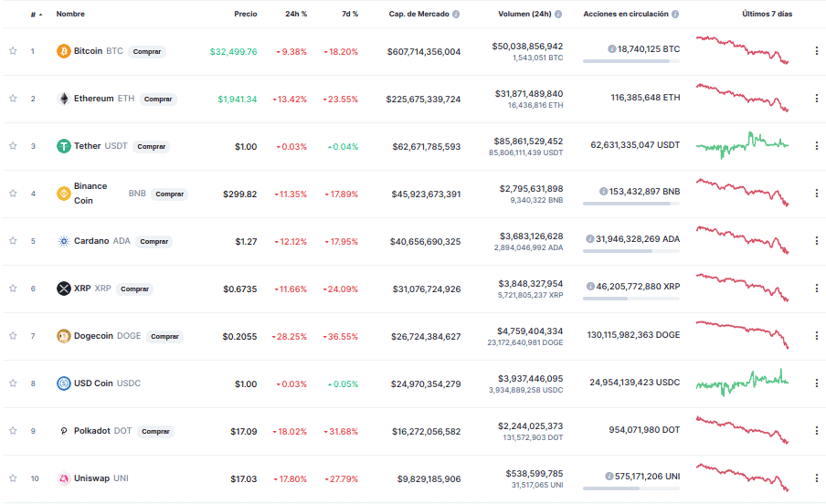Image resolution: width=826 pixels, height=504 pixels.
Task: Open Dogecoin row three-dot menu
Action: point(817,335)
